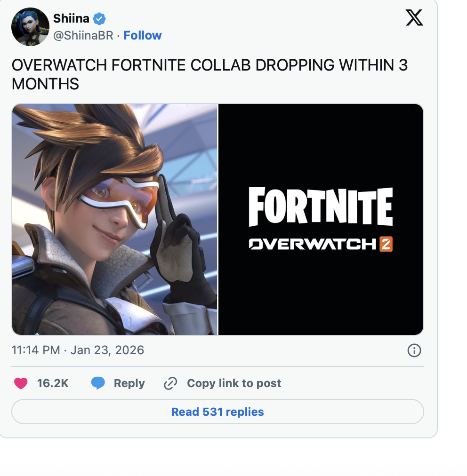Click the X logo icon

click(414, 17)
